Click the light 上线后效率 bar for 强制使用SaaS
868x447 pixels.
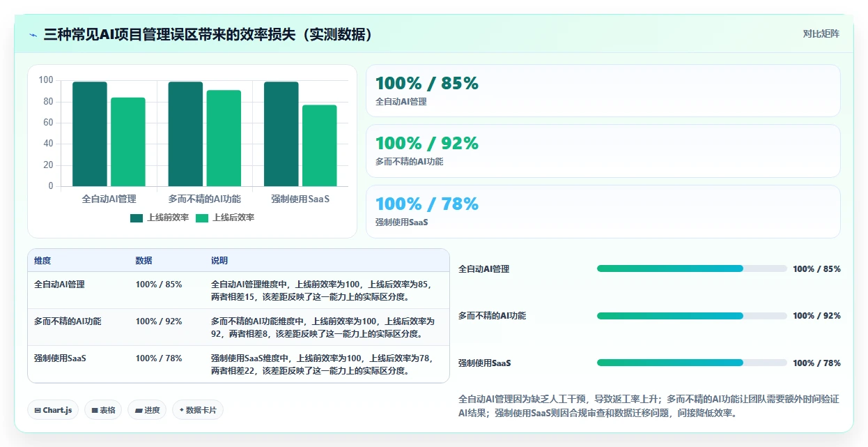point(319,146)
